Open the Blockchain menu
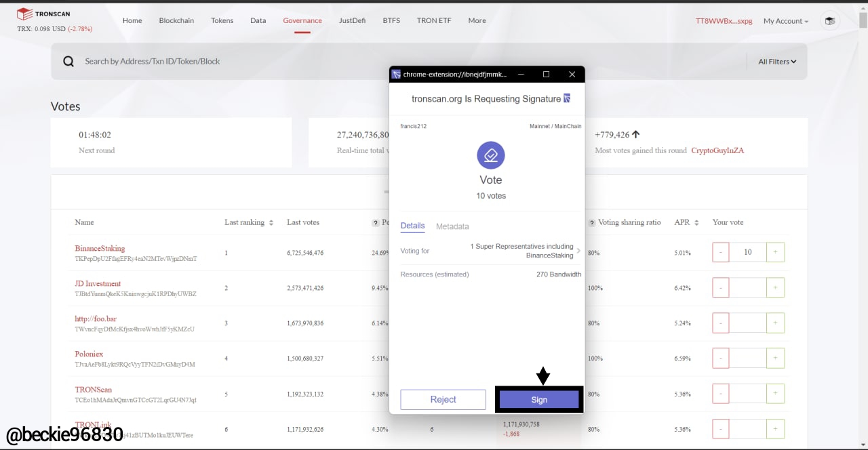Viewport: 868px width, 450px height. [176, 20]
